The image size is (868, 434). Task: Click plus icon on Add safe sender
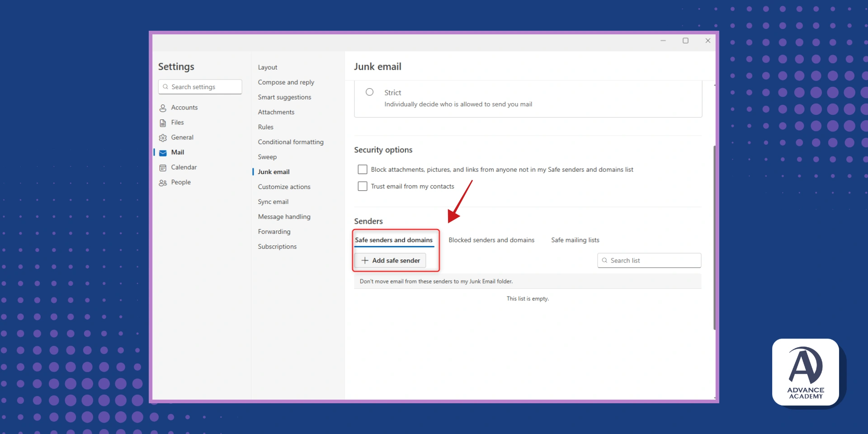[365, 260]
